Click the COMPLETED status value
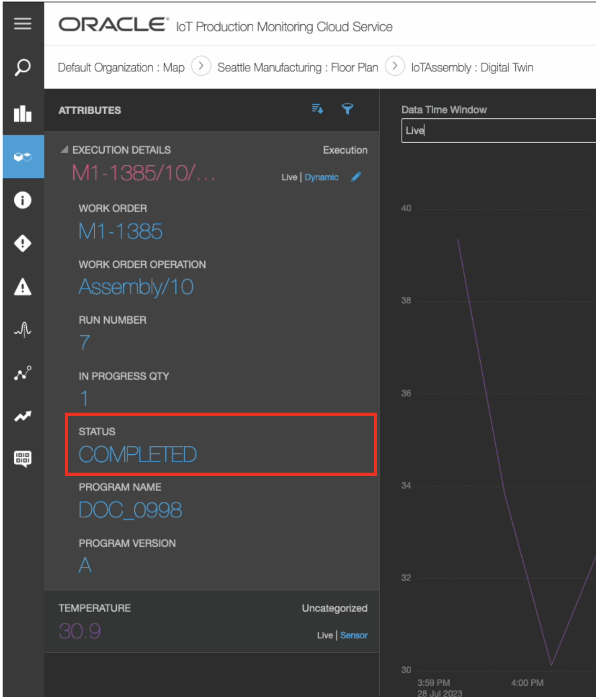Viewport: 597px width, 700px height. (x=137, y=454)
